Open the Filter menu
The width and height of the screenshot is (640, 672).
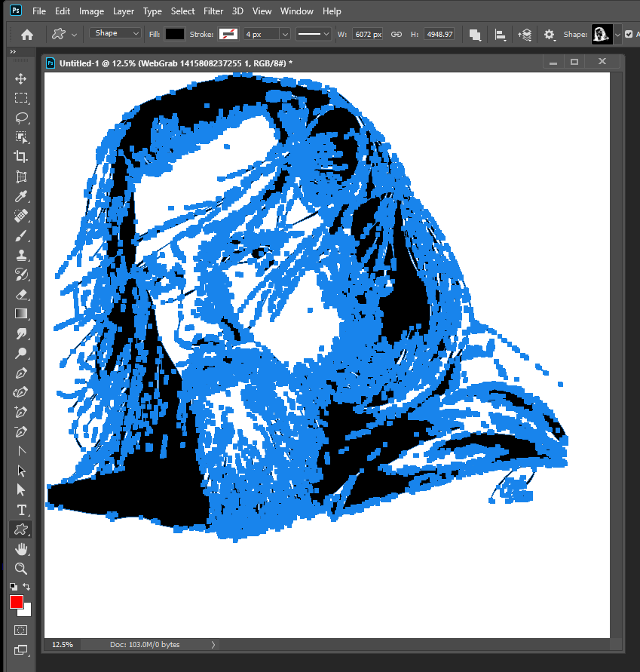(x=213, y=11)
